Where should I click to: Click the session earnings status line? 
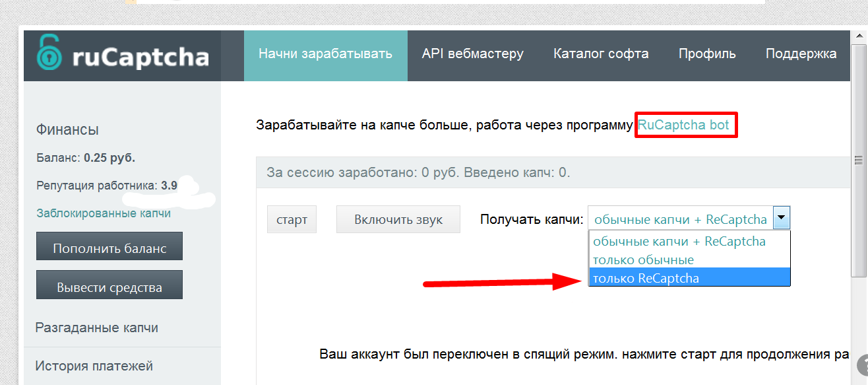418,173
